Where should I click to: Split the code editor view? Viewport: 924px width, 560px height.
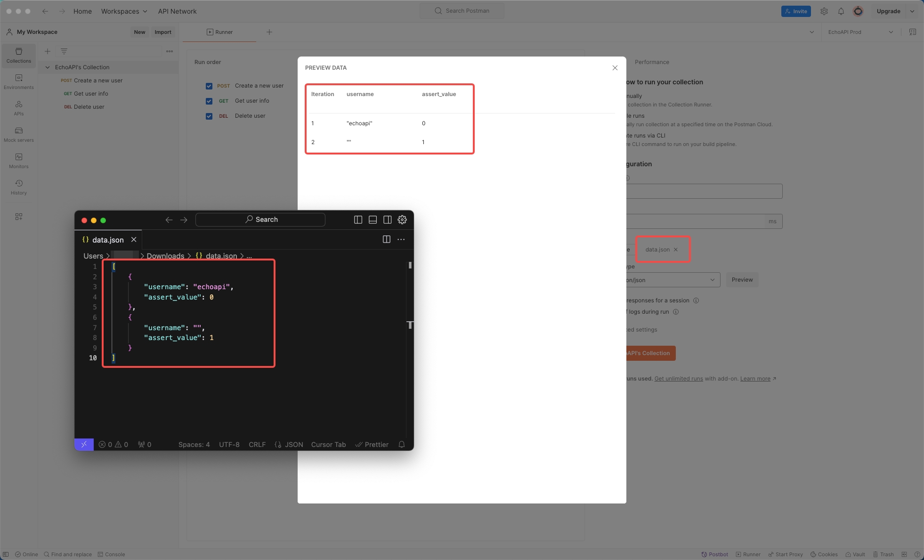(x=387, y=239)
